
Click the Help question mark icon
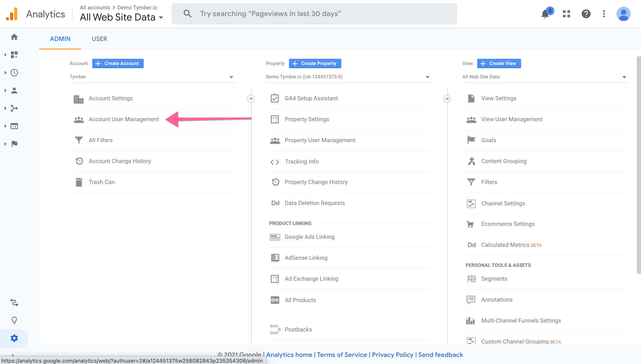coord(586,14)
